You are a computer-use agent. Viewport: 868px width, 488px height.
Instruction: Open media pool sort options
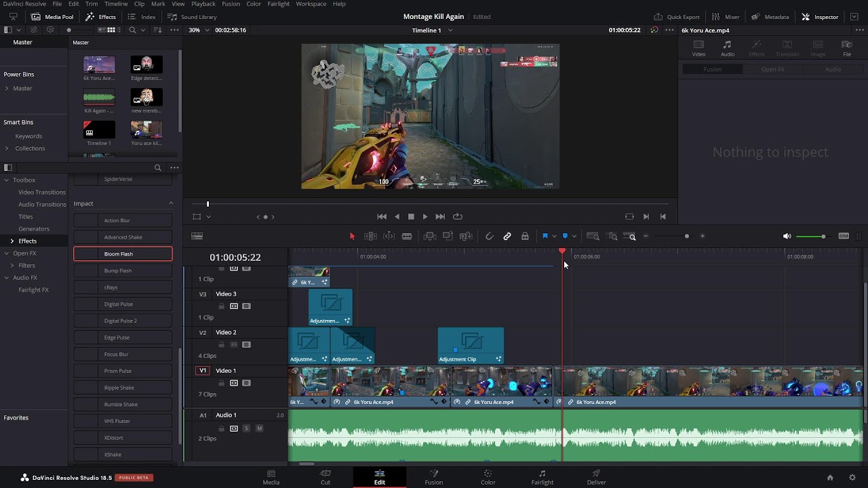point(157,30)
